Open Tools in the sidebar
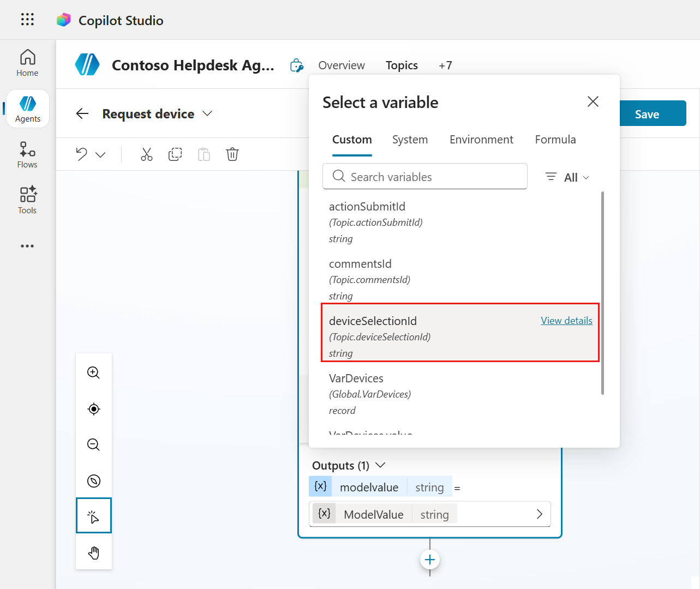Screen dimensions: 700x589 [27, 200]
